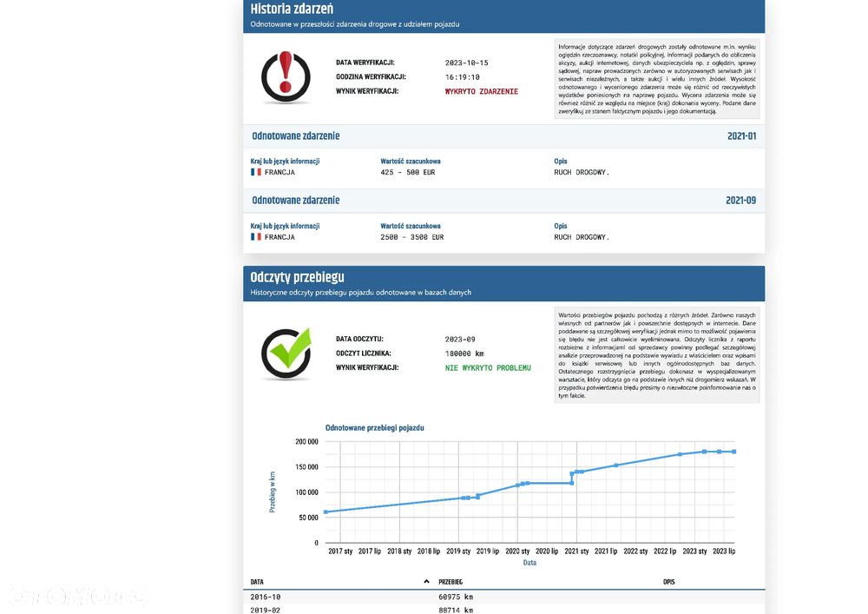This screenshot has width=868, height=614.
Task: Click the 'NIE WYKRYTO PROBLEMU' result text
Action: [488, 367]
